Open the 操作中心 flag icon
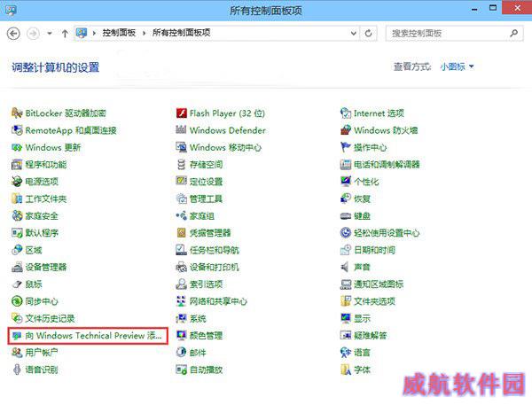532x405 pixels. point(346,147)
